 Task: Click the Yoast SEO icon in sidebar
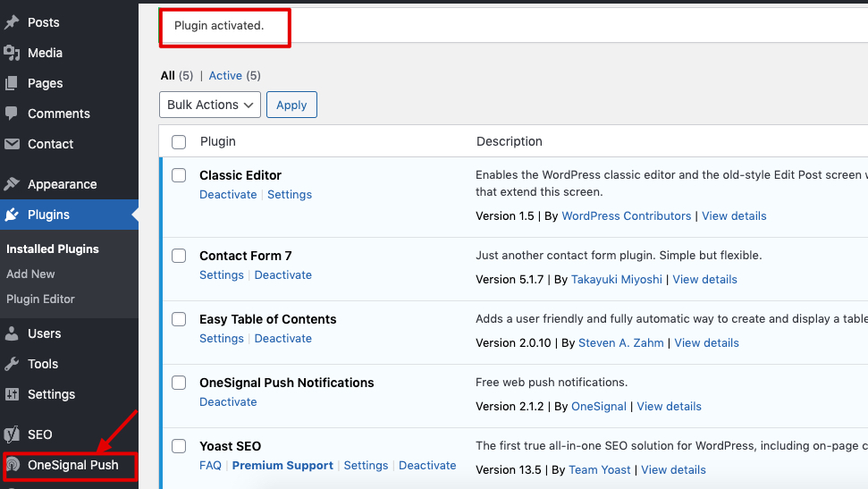point(12,434)
